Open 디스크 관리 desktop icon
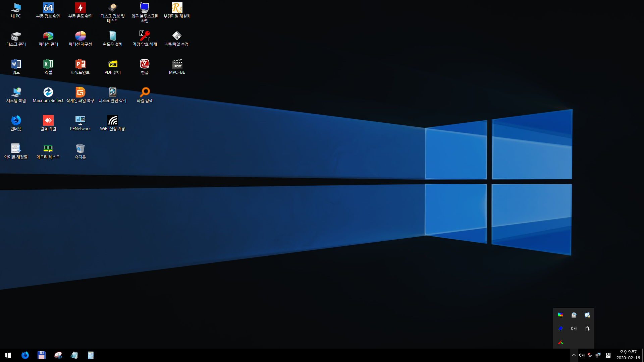This screenshot has height=362, width=644. coord(16,39)
